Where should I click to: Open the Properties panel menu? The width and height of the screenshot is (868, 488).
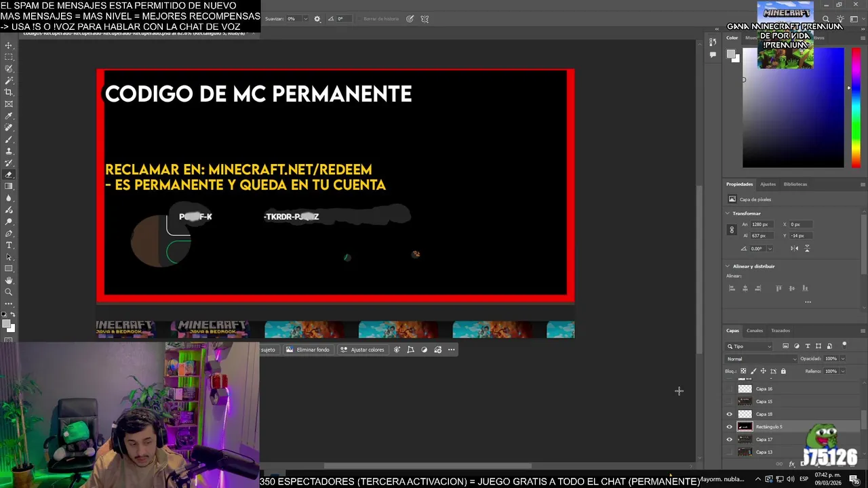tap(863, 184)
